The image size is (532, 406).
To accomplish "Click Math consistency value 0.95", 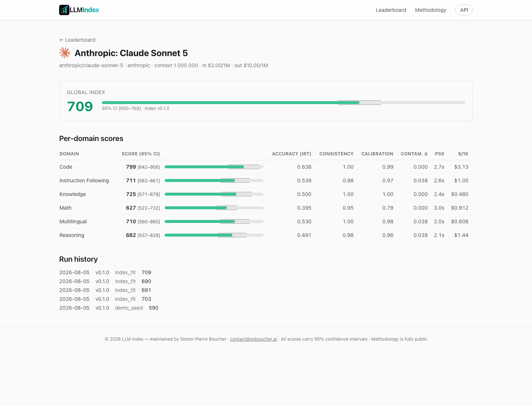I will pos(348,208).
